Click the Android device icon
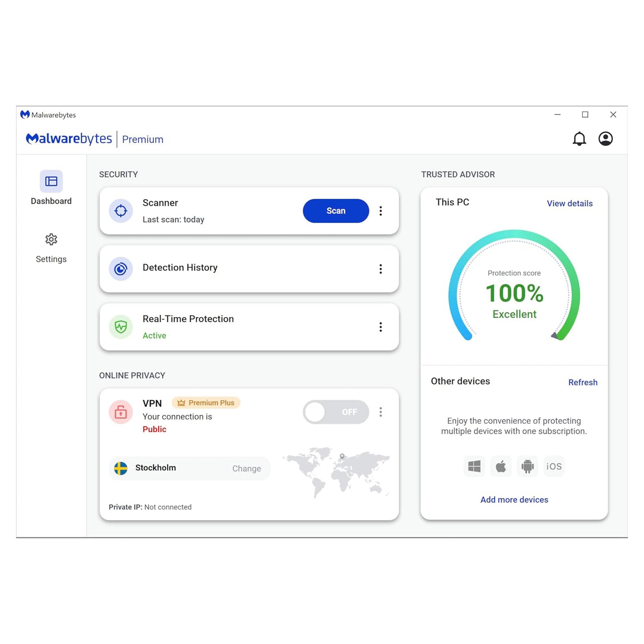 point(527,466)
